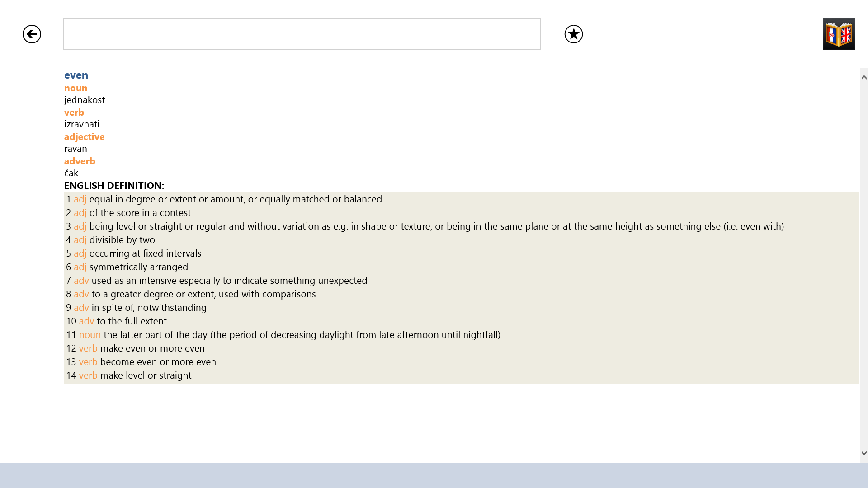This screenshot has height=488, width=868.
Task: Click definition 11 about latter part of day
Action: [302, 334]
